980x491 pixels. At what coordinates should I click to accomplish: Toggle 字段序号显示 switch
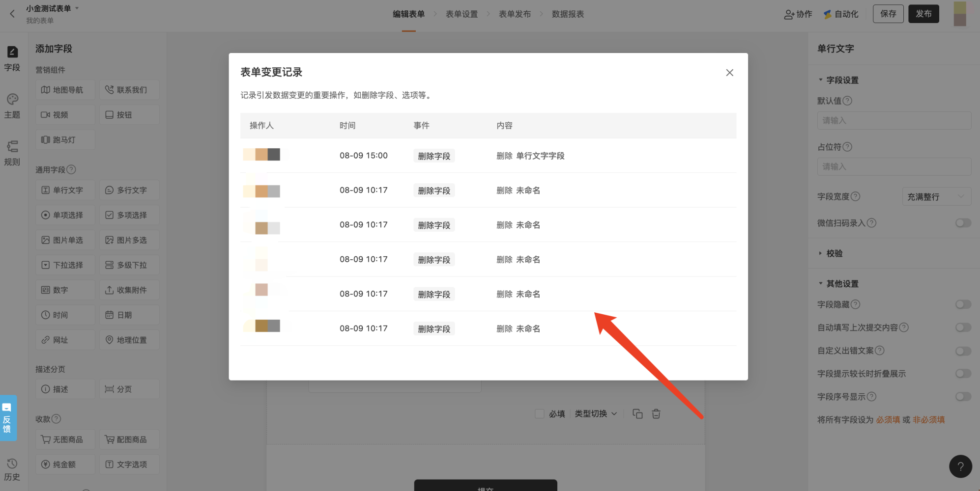(x=963, y=397)
